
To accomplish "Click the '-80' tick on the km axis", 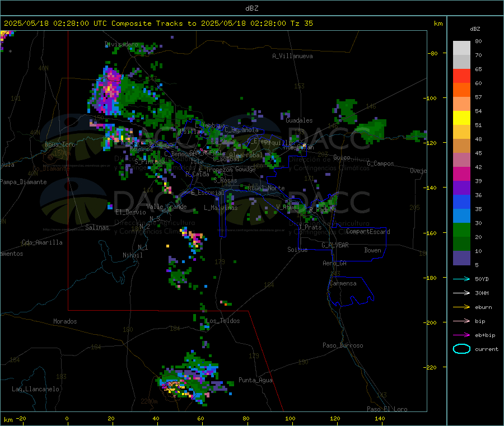I will [432, 53].
